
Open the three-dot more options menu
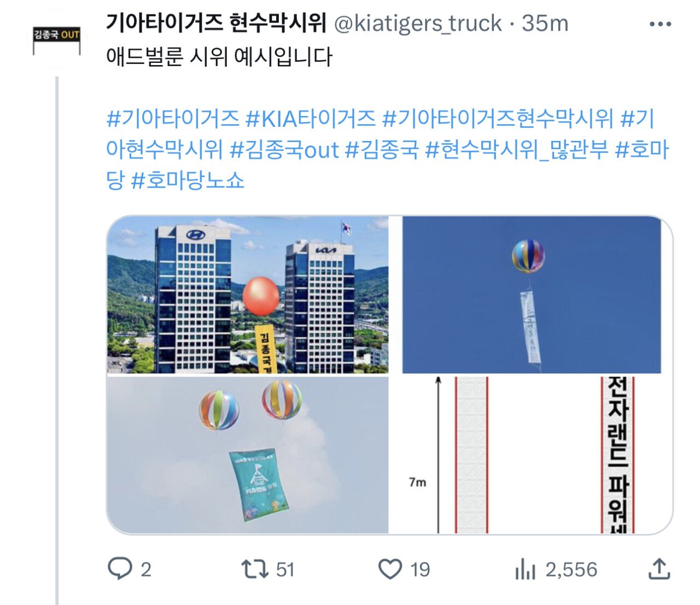660,25
